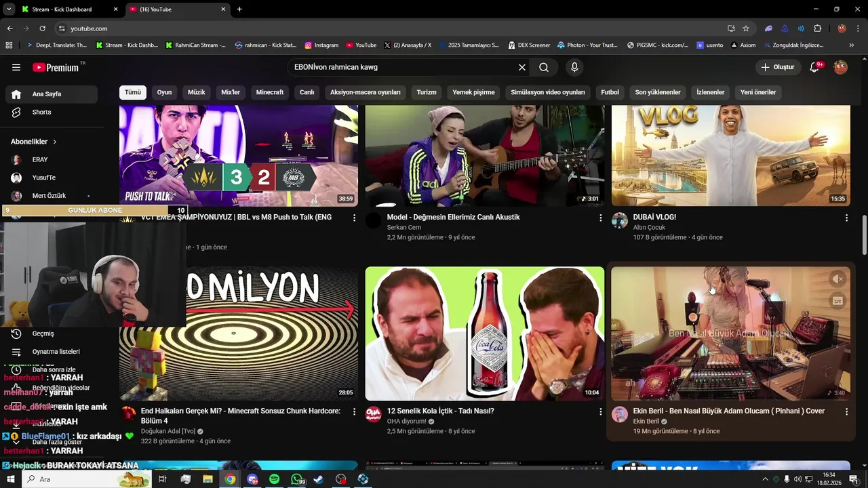Add Ekin Beril preview to queue icon
This screenshot has width=868, height=488.
[x=838, y=301]
